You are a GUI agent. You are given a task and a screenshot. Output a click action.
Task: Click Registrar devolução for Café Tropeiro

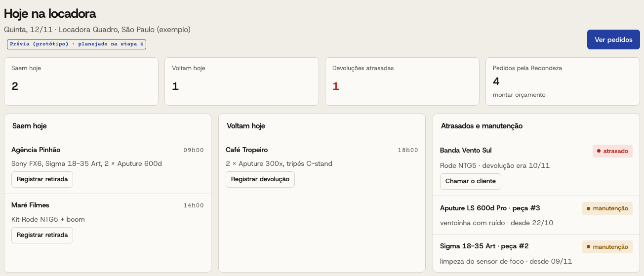pos(260,179)
